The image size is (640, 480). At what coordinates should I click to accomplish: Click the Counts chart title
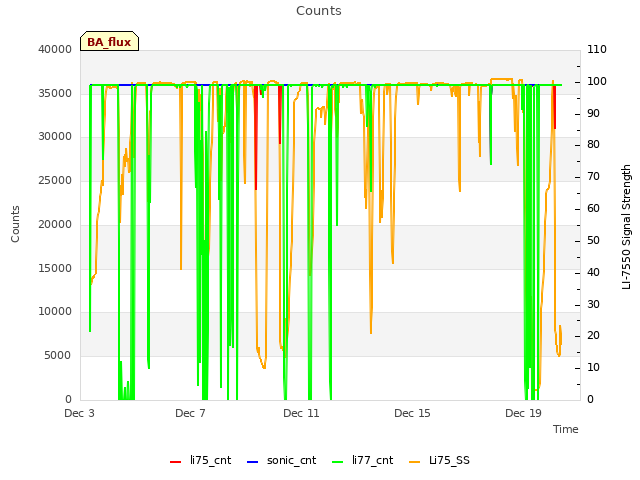319,11
